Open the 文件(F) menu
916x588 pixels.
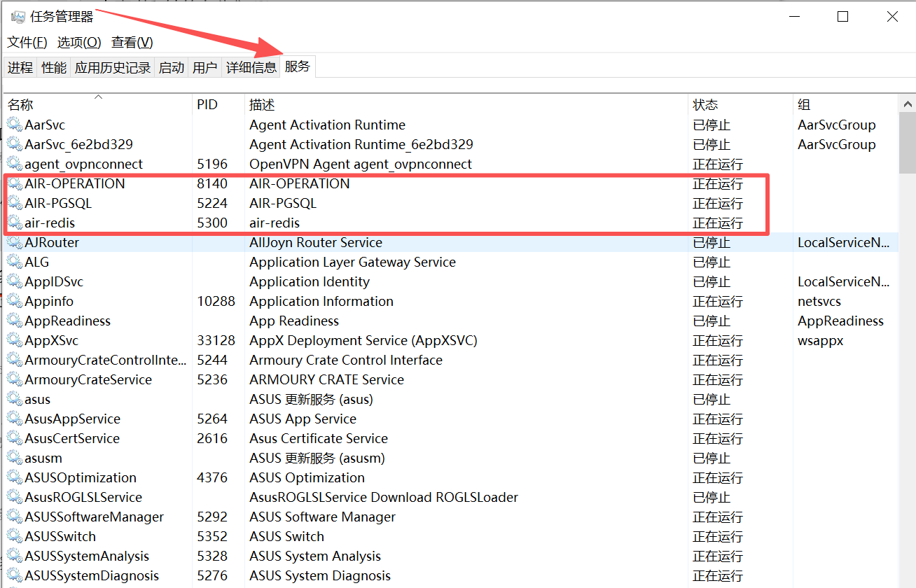(x=27, y=43)
